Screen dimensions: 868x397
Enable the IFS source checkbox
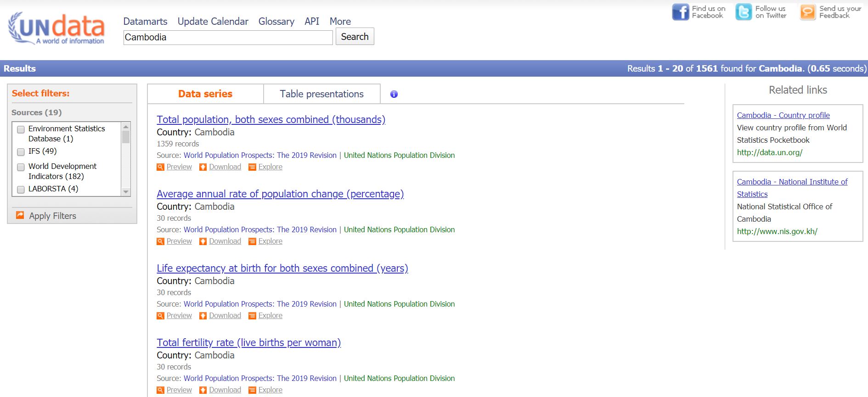tap(21, 152)
